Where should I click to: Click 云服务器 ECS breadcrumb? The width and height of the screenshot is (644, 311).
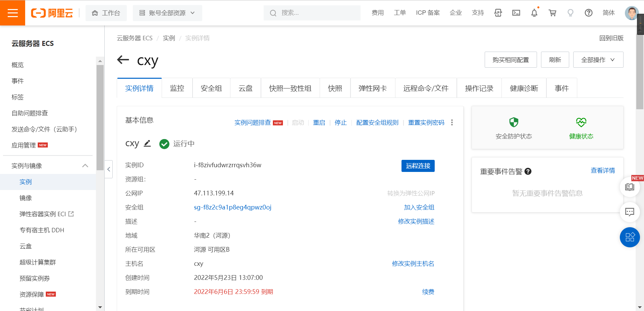click(x=135, y=38)
